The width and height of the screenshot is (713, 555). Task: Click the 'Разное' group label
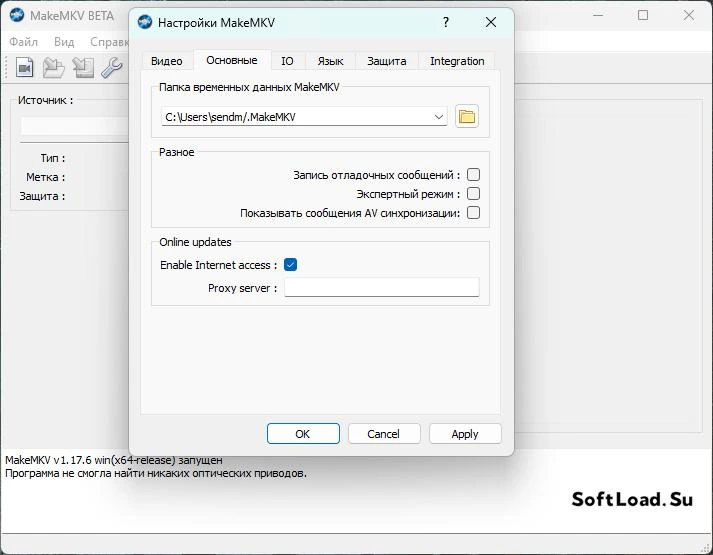[176, 152]
